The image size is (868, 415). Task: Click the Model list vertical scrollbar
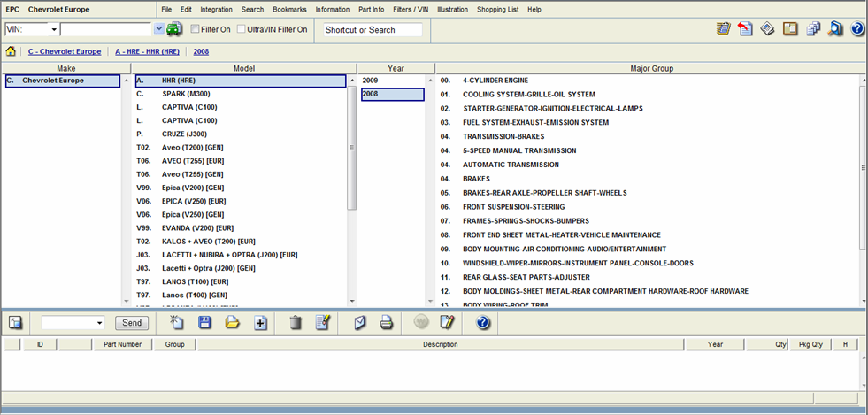(352, 148)
